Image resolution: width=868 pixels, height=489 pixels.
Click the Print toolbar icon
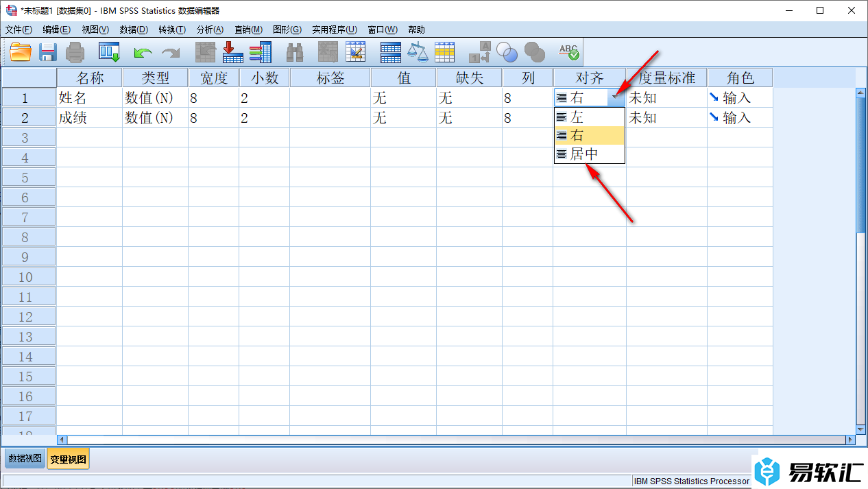pos(75,52)
